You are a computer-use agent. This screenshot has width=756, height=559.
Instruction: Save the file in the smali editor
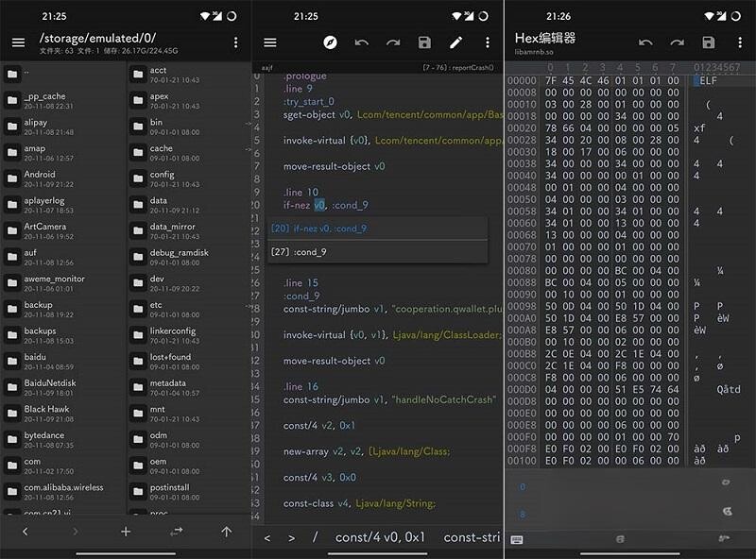coord(424,42)
